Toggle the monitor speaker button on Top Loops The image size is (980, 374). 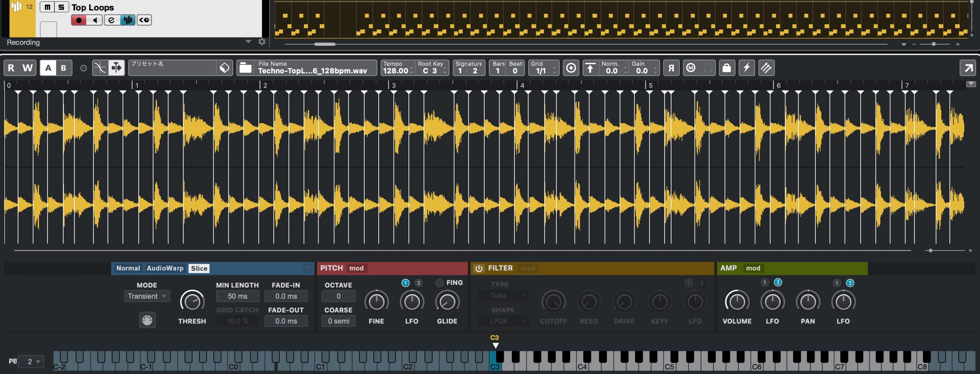coord(95,20)
